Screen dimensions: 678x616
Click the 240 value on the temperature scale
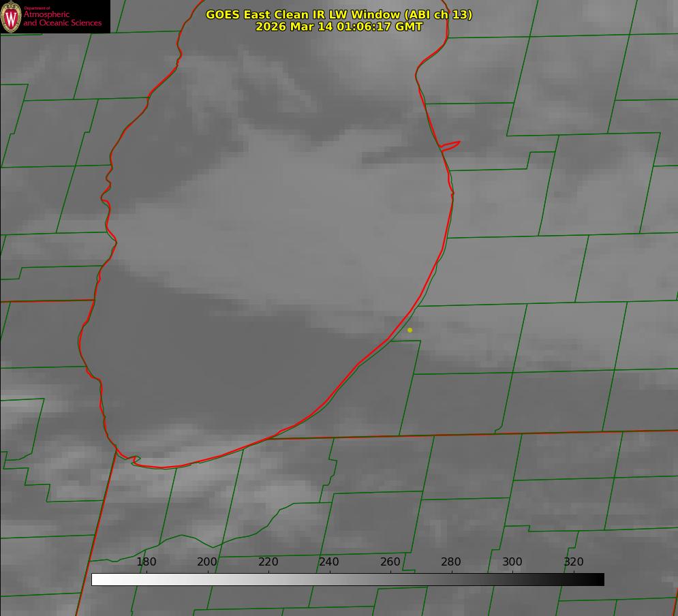pos(329,562)
